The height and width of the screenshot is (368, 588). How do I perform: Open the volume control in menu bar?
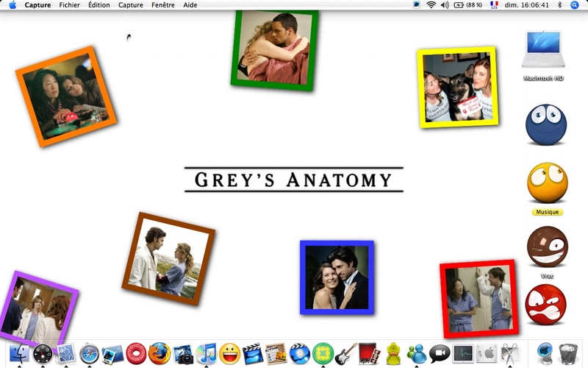click(445, 5)
